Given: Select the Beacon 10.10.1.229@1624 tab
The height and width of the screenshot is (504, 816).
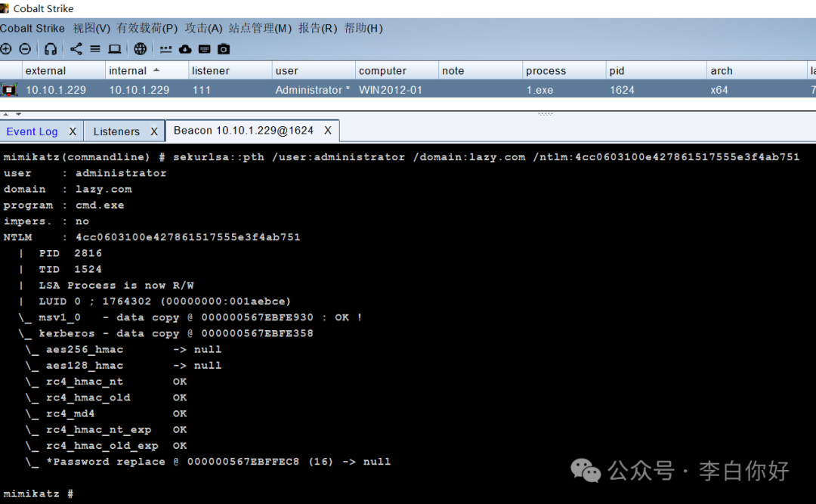Looking at the screenshot, I should click(243, 130).
